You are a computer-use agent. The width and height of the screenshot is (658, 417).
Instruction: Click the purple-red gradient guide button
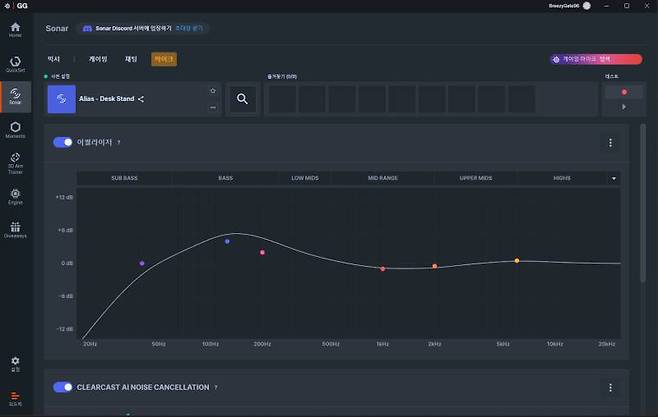(x=596, y=60)
